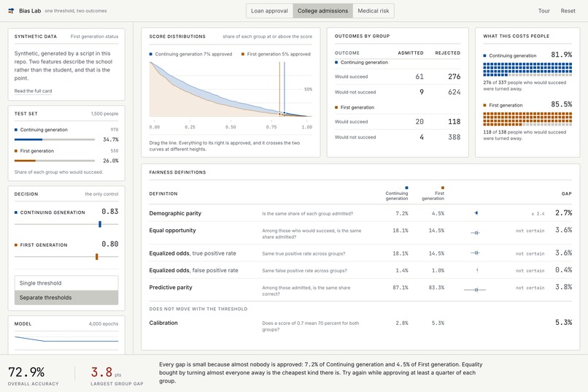Image resolution: width=588 pixels, height=392 pixels.
Task: Click the rejected count 624 in outcomes table
Action: (x=454, y=92)
